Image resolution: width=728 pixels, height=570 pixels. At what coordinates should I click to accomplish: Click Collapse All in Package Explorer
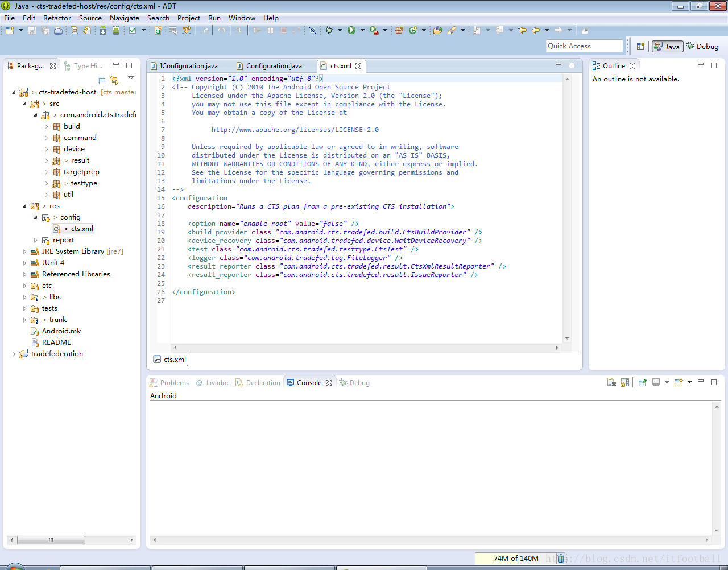(101, 80)
